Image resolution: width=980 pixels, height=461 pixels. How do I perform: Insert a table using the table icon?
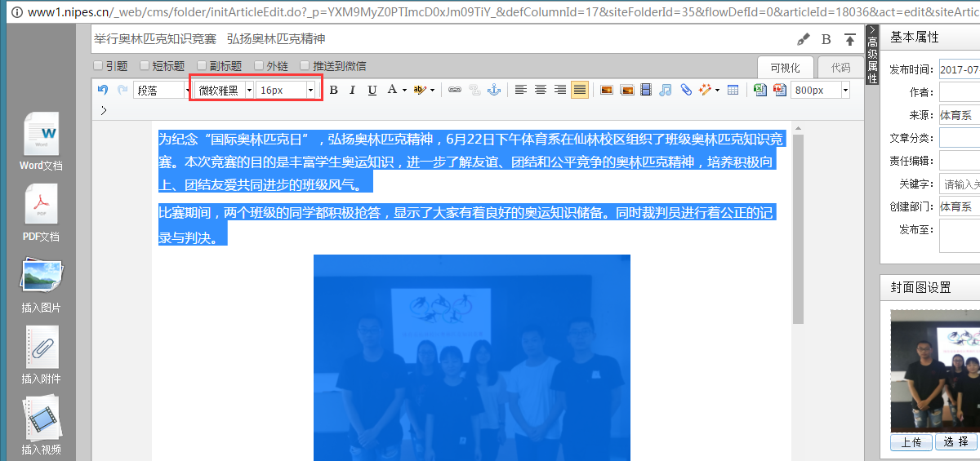(733, 90)
